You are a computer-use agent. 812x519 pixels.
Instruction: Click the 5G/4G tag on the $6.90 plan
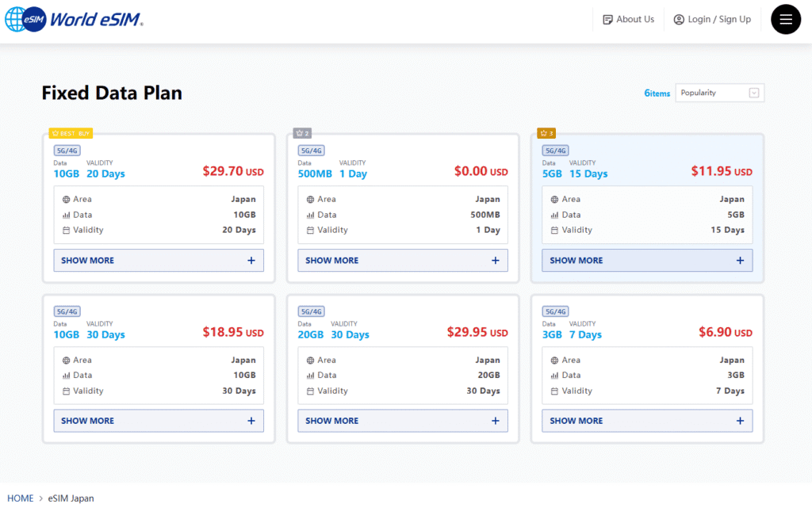(x=555, y=311)
